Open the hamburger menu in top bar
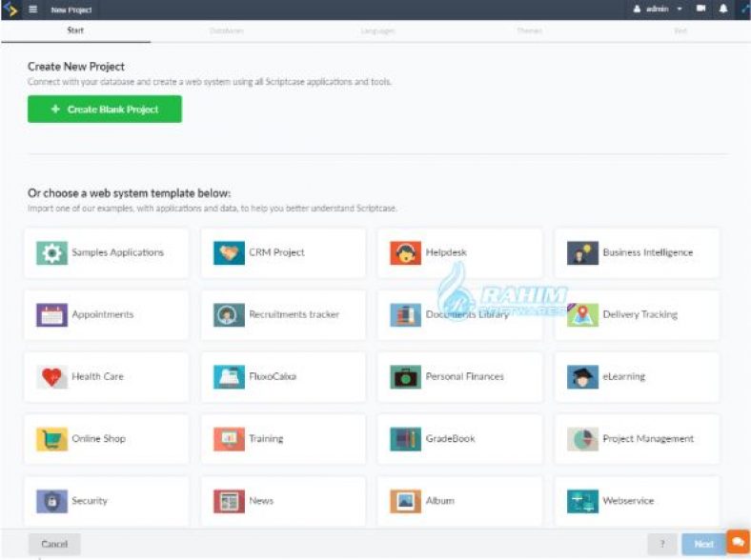 click(32, 10)
